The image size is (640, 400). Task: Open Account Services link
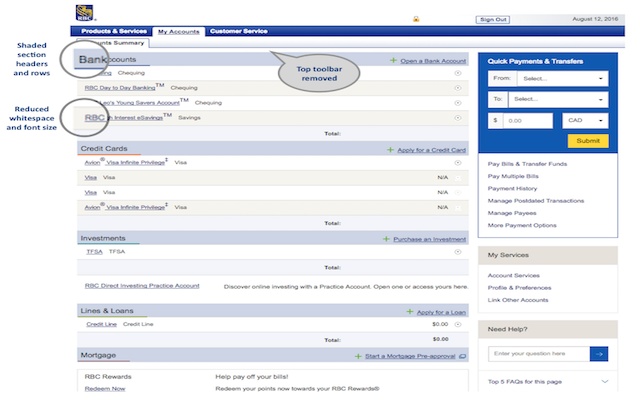[513, 276]
